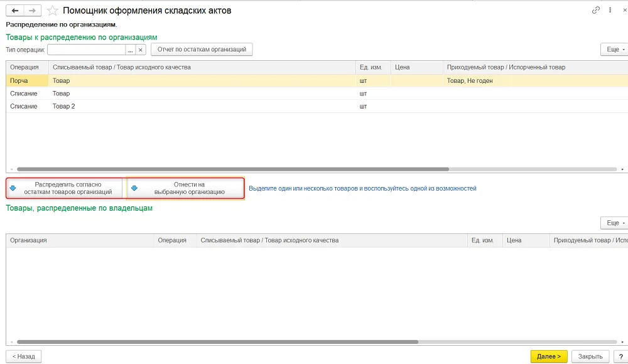628x364 pixels.
Task: Open selection list via ellipsis in Тип операции
Action: 131,50
